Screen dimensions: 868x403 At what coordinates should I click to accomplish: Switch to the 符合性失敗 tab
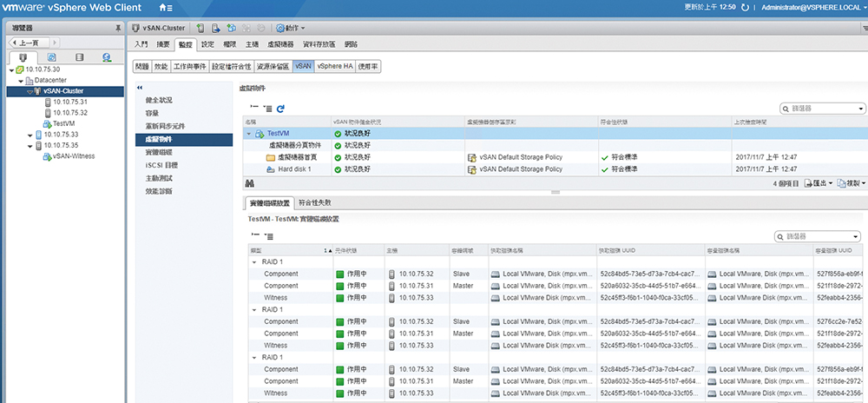pos(315,203)
